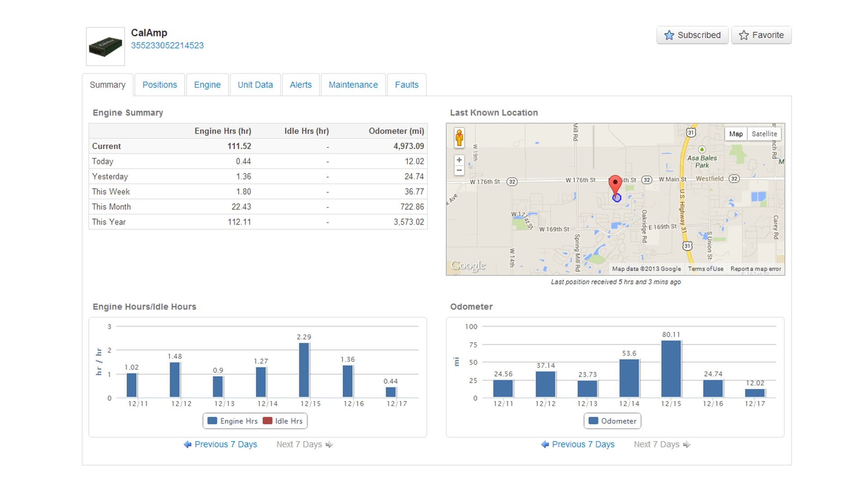868x488 pixels.
Task: Click the red location pin marker
Action: [x=615, y=186]
